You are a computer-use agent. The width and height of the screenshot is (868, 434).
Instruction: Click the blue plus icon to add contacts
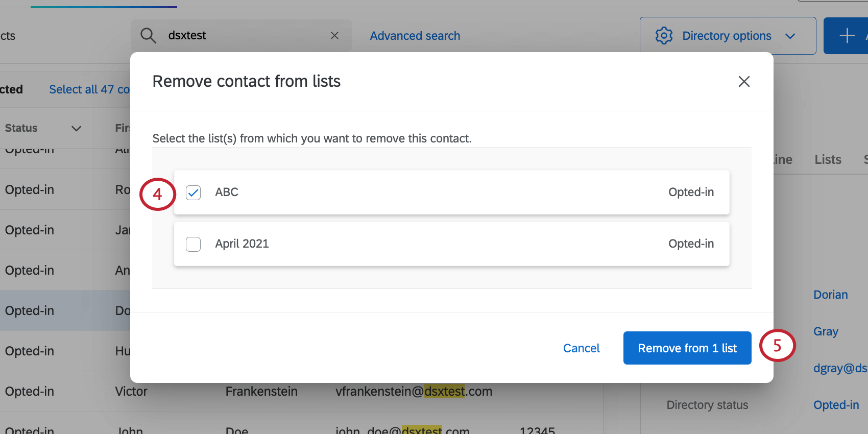coord(846,35)
